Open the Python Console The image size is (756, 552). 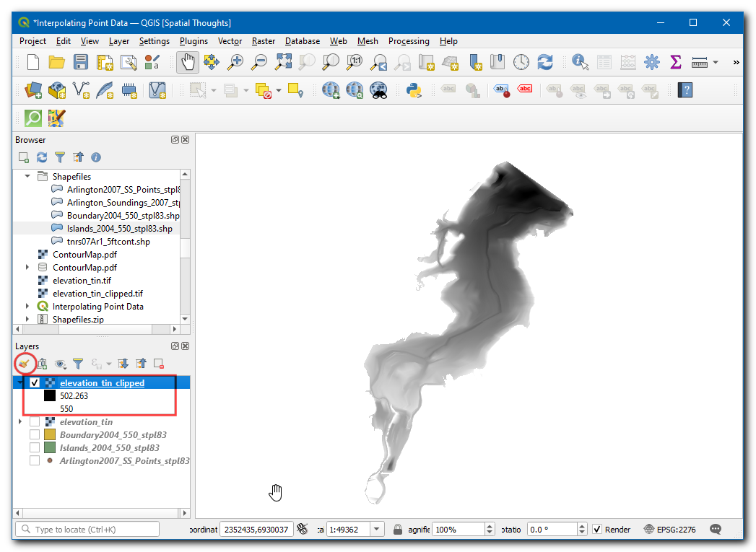(414, 90)
